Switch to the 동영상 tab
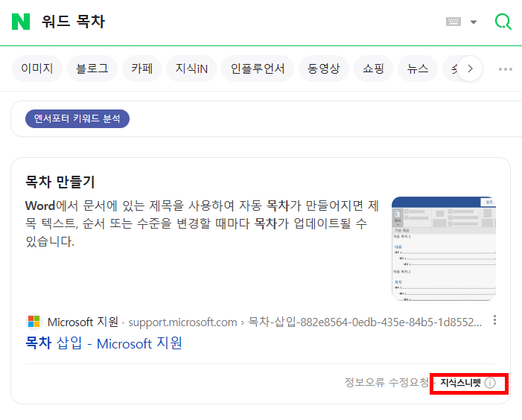Image resolution: width=522 pixels, height=420 pixels. click(324, 69)
